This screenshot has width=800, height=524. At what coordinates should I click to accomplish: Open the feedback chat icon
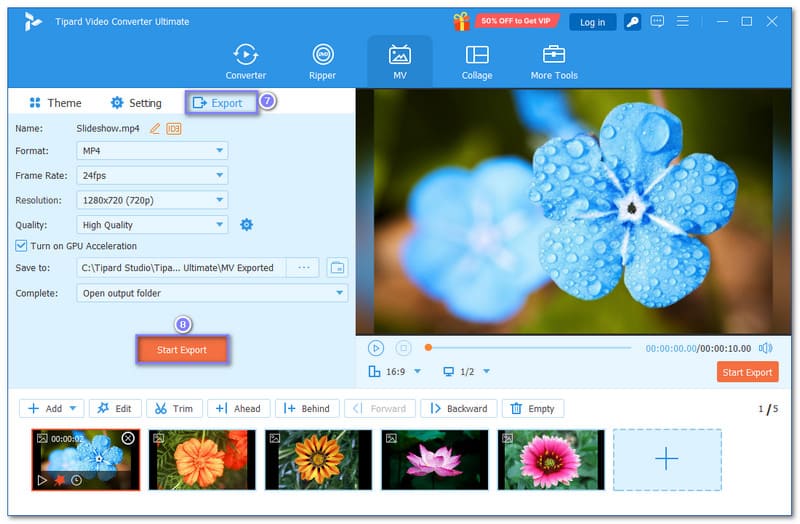657,21
